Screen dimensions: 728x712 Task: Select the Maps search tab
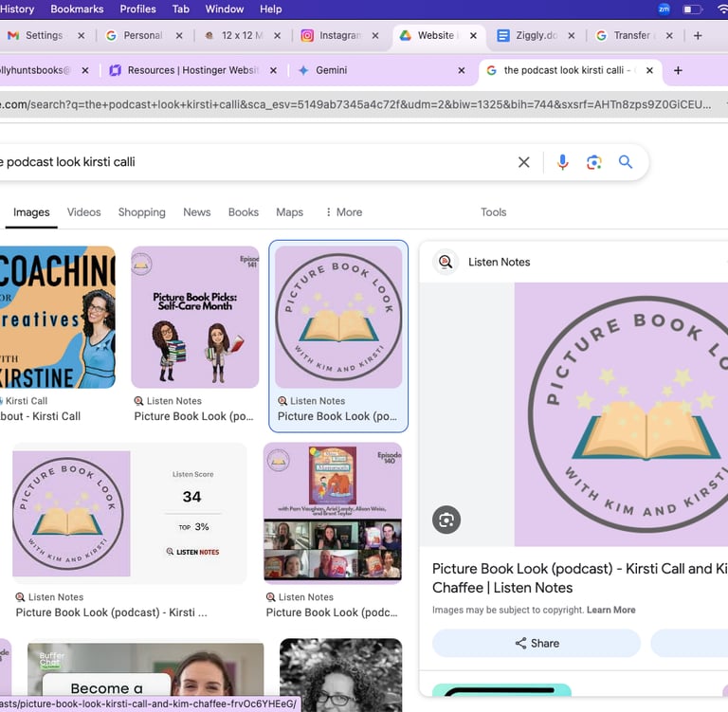(290, 212)
